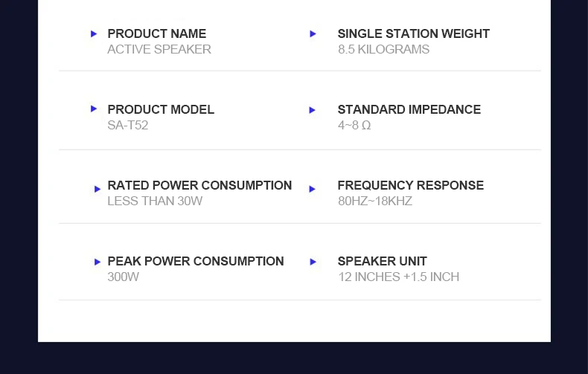Click the 12 Inches +1.5 Inch text
This screenshot has width=588, height=374.
click(x=399, y=277)
